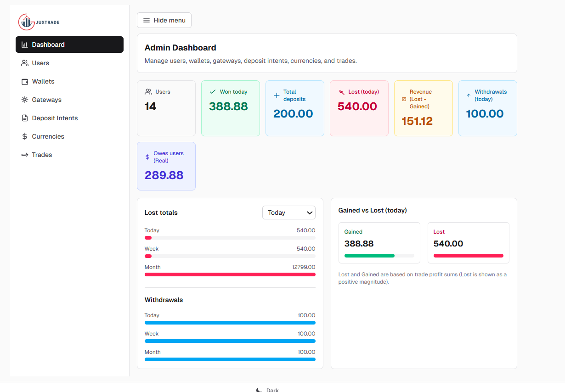
Task: Click the Wallets sidebar icon
Action: (25, 81)
